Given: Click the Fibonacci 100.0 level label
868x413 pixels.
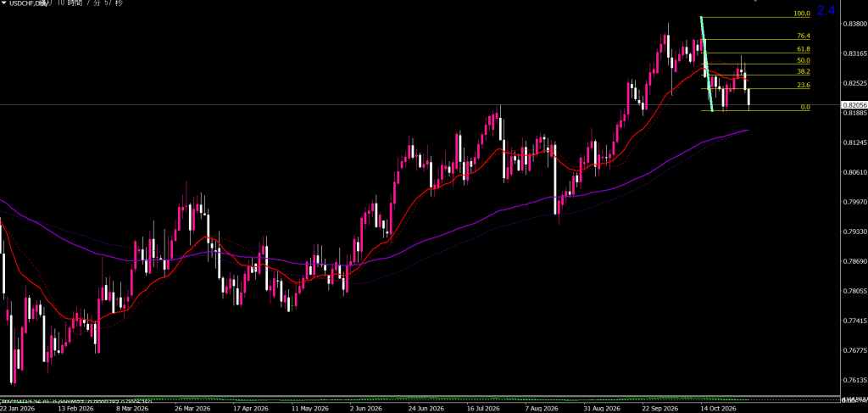Looking at the screenshot, I should tap(802, 14).
